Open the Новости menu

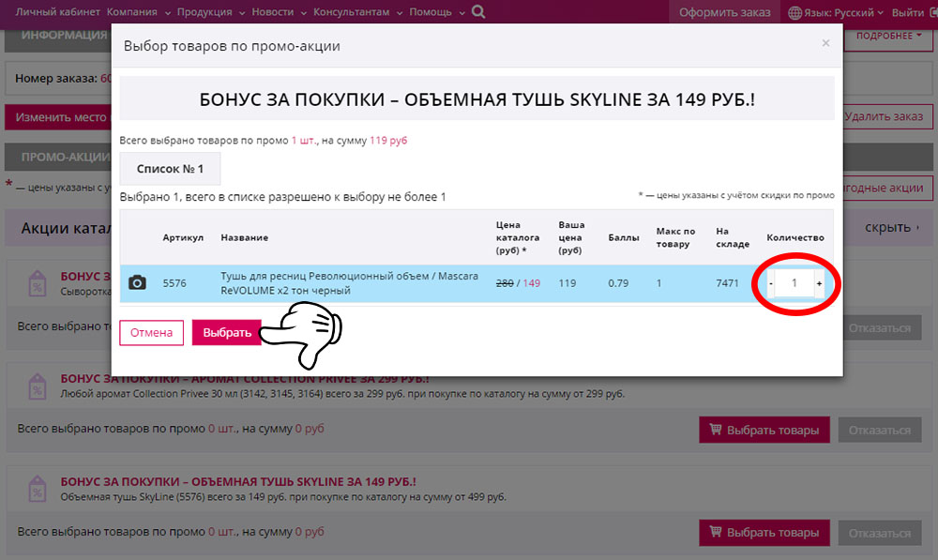tap(279, 12)
